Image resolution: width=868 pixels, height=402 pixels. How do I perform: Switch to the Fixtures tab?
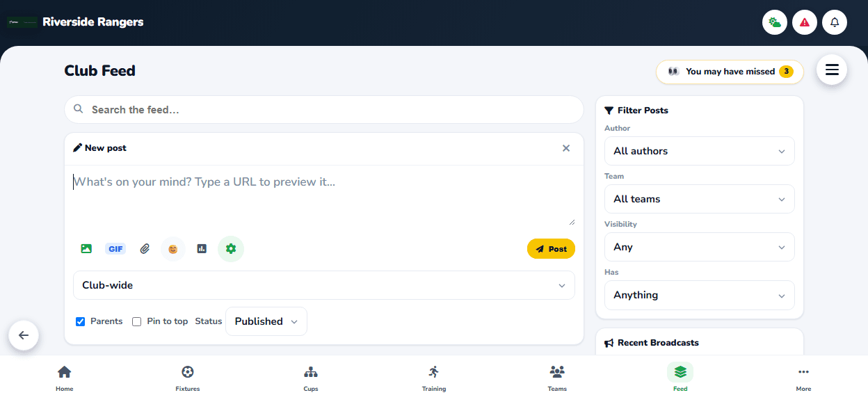click(x=188, y=378)
